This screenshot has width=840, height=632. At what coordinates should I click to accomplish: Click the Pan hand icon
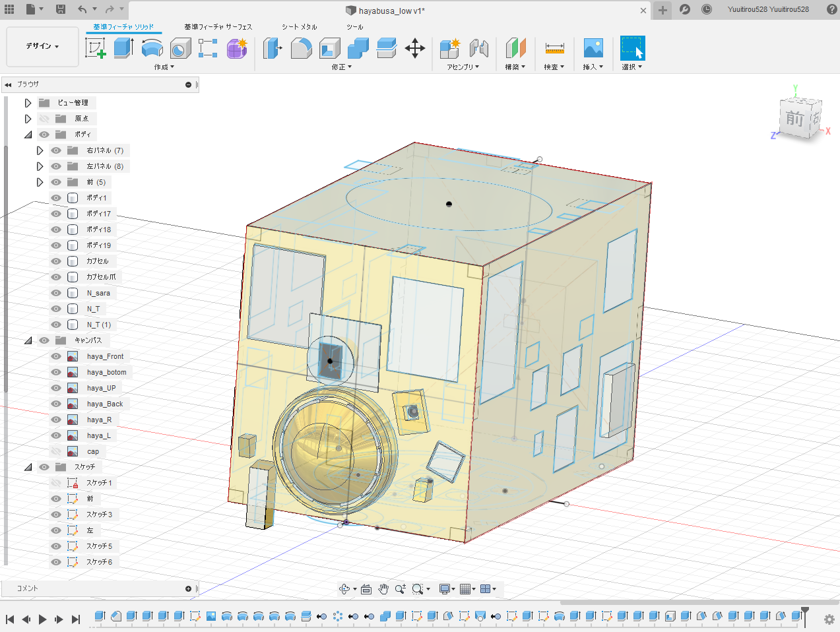coord(383,589)
